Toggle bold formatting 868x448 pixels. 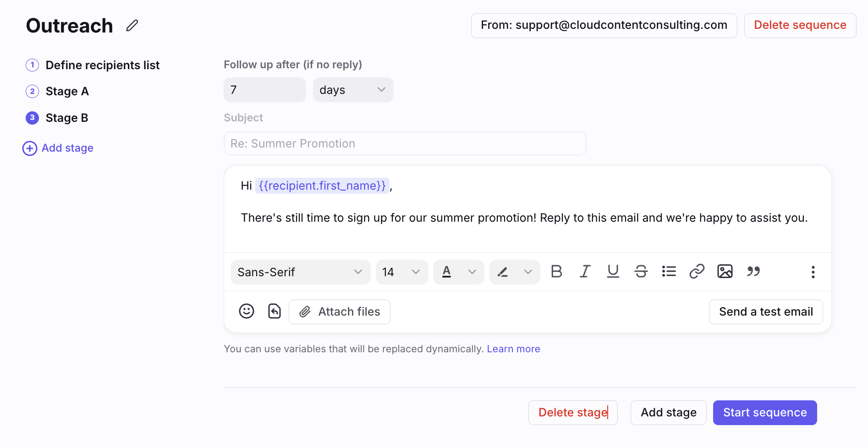pyautogui.click(x=556, y=272)
